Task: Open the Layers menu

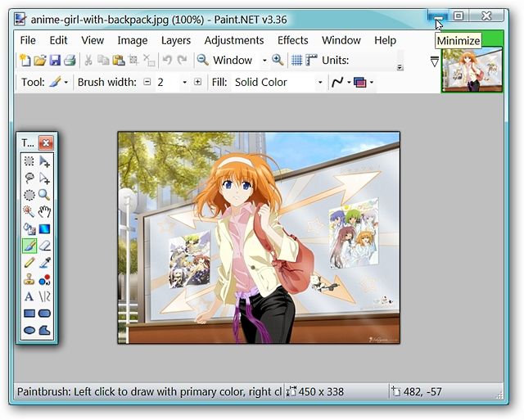Action: click(176, 40)
